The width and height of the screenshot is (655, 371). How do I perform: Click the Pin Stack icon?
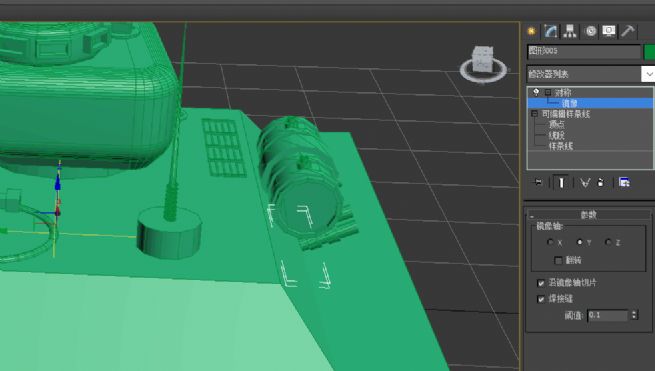pos(538,182)
